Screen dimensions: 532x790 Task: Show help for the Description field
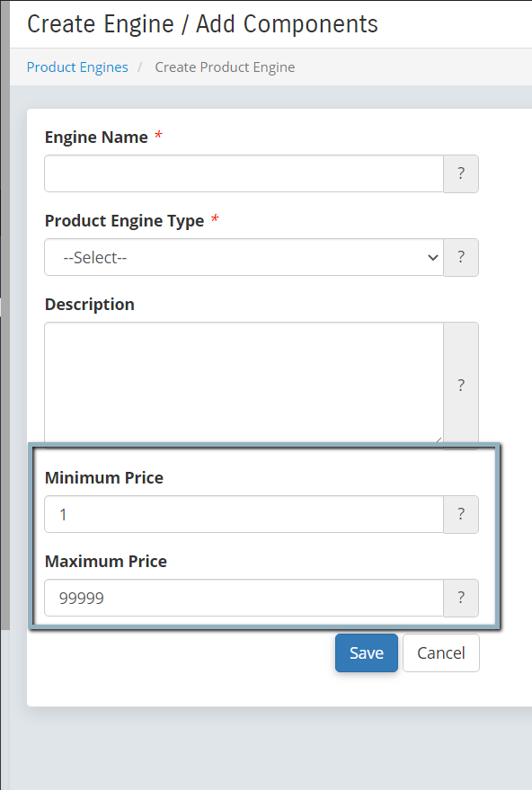(461, 385)
